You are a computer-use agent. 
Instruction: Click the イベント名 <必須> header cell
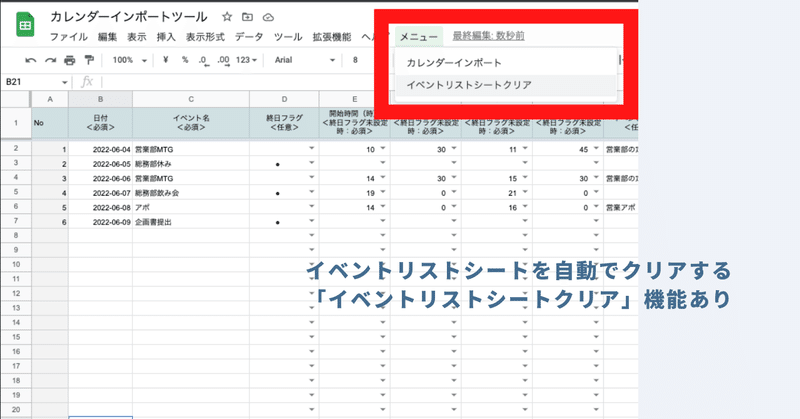[x=191, y=122]
